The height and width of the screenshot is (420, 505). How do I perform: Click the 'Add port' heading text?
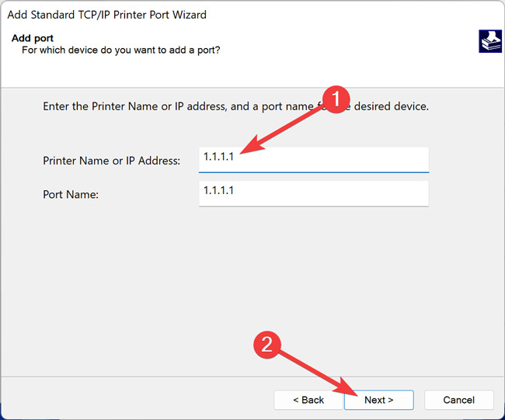33,38
